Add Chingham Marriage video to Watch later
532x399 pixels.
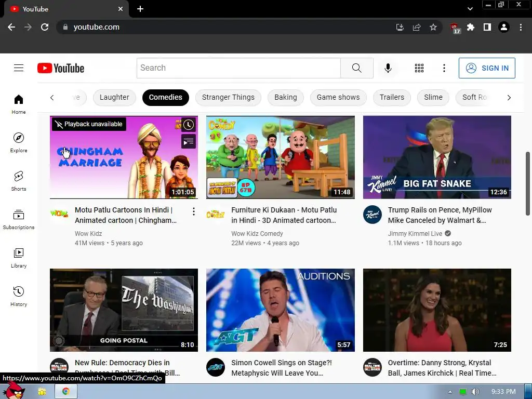[x=189, y=125]
